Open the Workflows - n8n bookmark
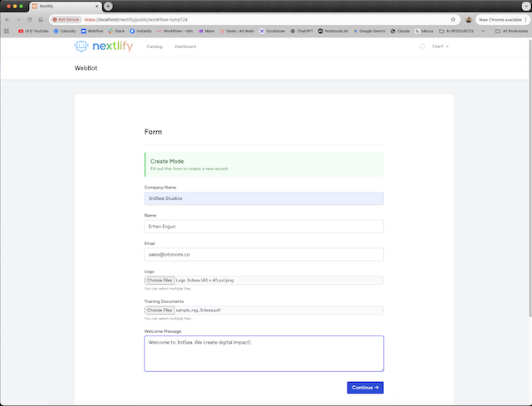The height and width of the screenshot is (406, 532). coord(175,31)
